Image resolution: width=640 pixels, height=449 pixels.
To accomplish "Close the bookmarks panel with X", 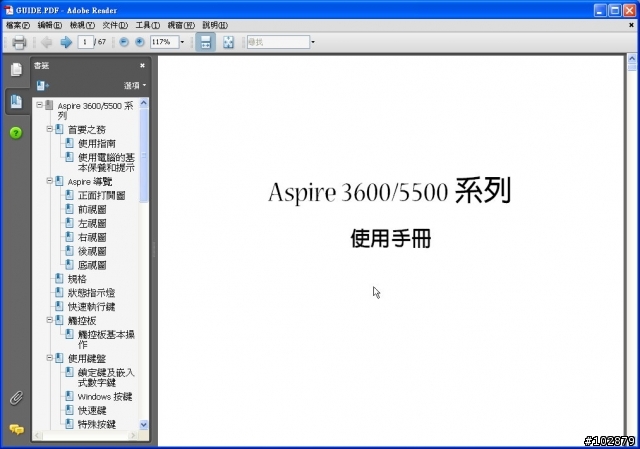I will pos(142,65).
